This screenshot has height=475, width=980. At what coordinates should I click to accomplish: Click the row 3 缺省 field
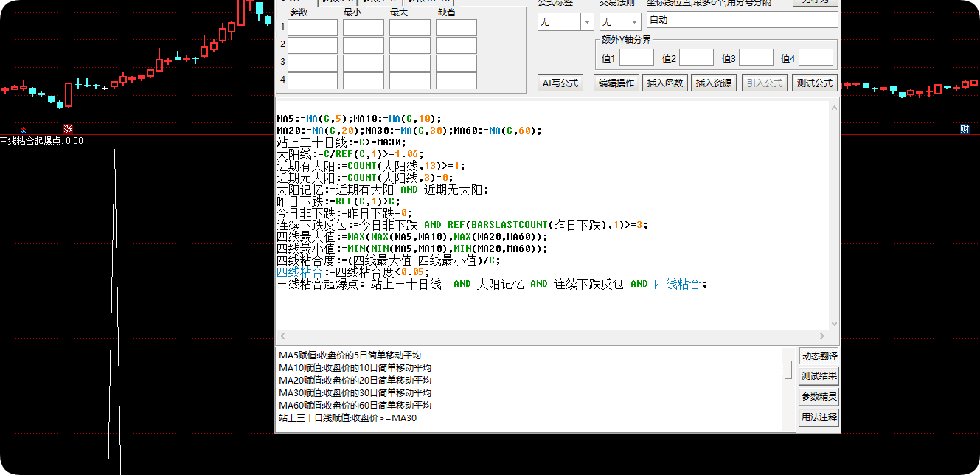click(456, 63)
